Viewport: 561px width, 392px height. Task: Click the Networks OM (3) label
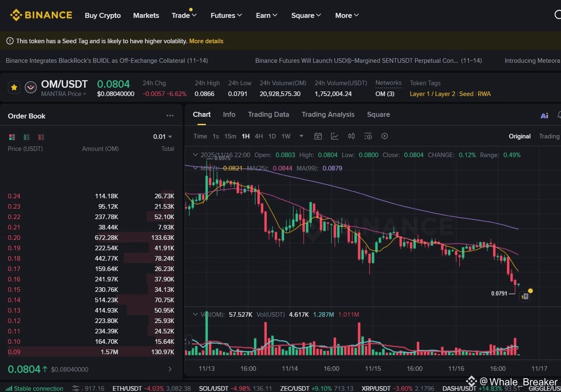[x=385, y=94]
